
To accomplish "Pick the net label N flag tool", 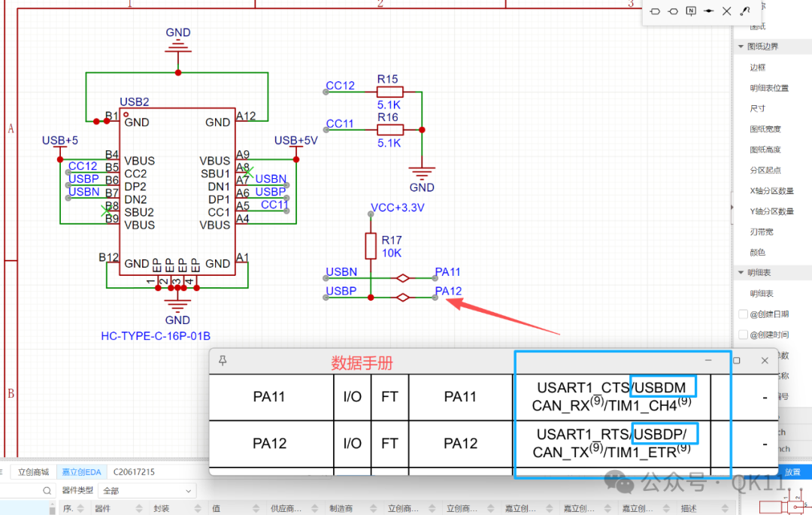I will coord(691,11).
